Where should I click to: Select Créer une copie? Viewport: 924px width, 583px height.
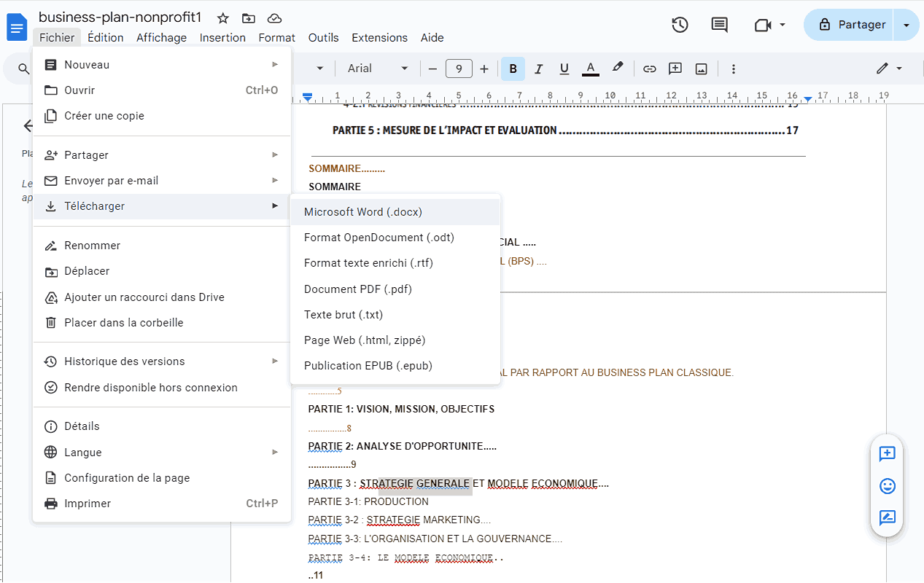click(x=162, y=116)
